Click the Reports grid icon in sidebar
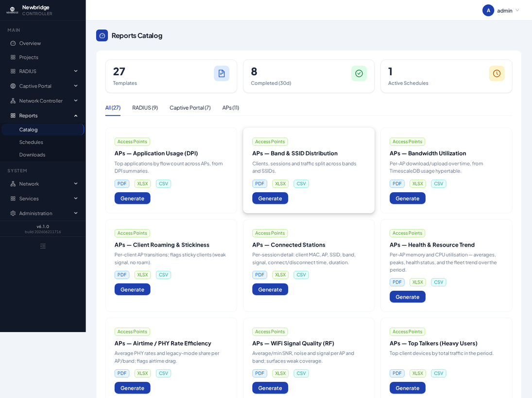This screenshot has height=398, width=532. click(x=13, y=116)
